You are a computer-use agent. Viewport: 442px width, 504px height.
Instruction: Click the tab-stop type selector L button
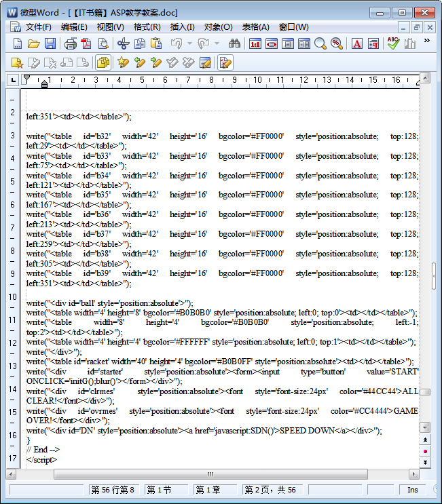pos(13,80)
